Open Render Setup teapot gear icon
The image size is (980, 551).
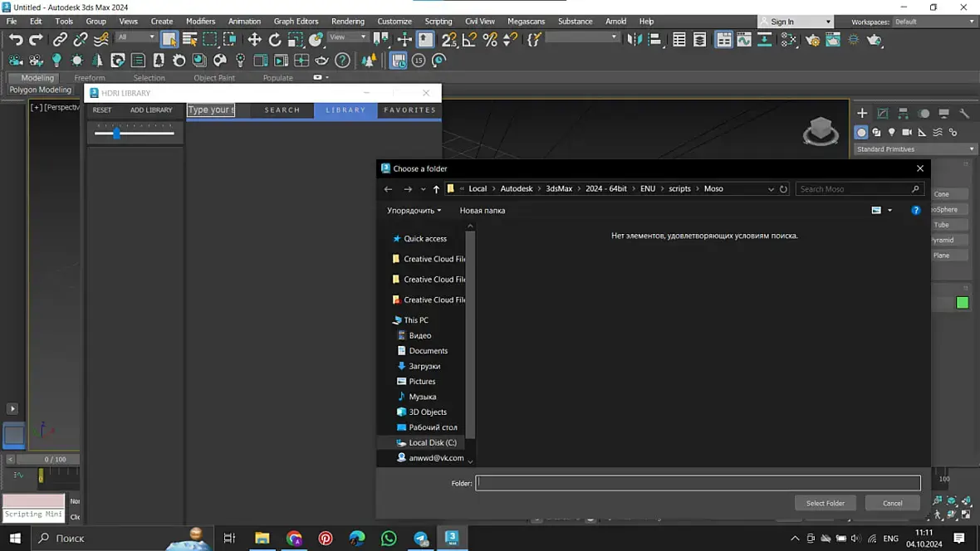point(812,39)
